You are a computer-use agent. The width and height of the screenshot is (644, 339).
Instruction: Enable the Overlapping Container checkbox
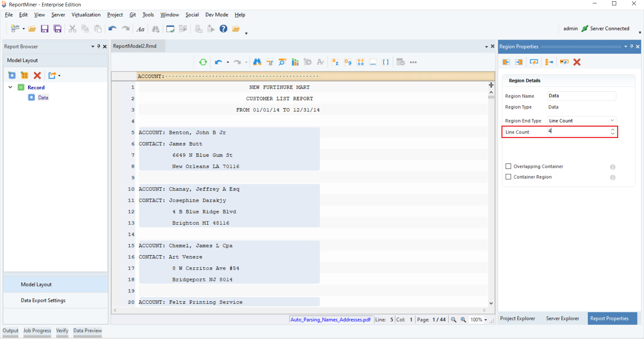508,166
